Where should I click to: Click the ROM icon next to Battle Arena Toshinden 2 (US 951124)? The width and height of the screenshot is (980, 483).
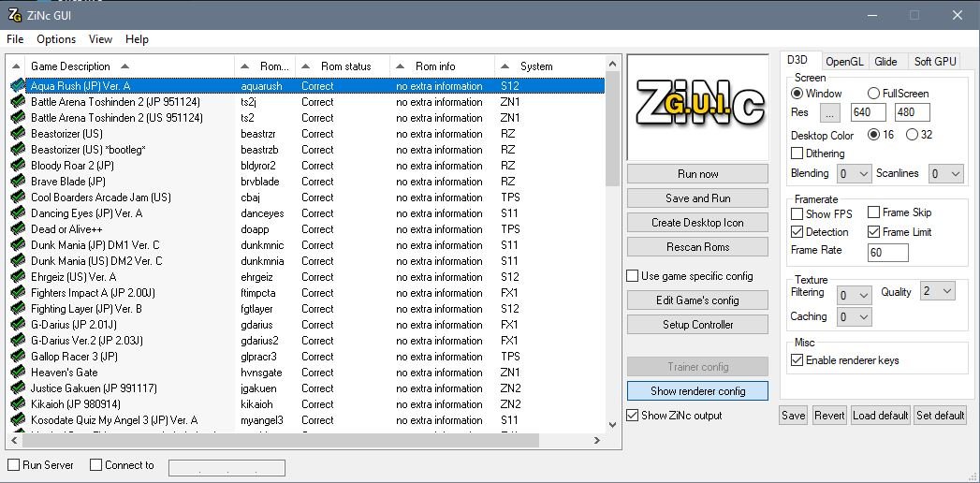(18, 117)
